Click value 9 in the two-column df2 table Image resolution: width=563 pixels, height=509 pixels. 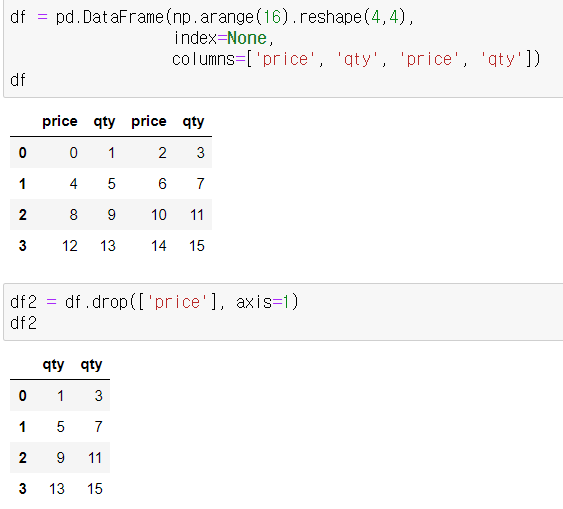[60, 458]
